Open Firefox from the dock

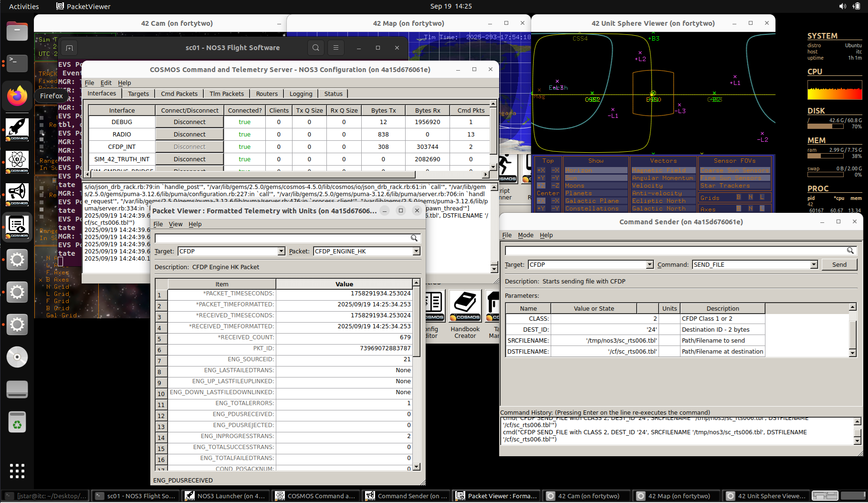[17, 96]
